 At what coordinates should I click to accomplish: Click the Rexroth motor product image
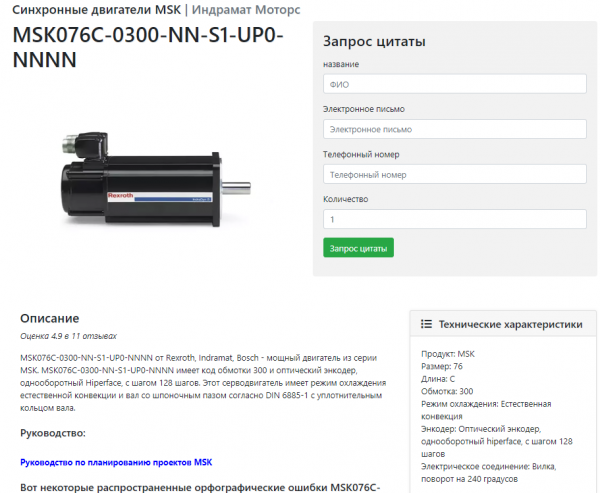point(156,179)
